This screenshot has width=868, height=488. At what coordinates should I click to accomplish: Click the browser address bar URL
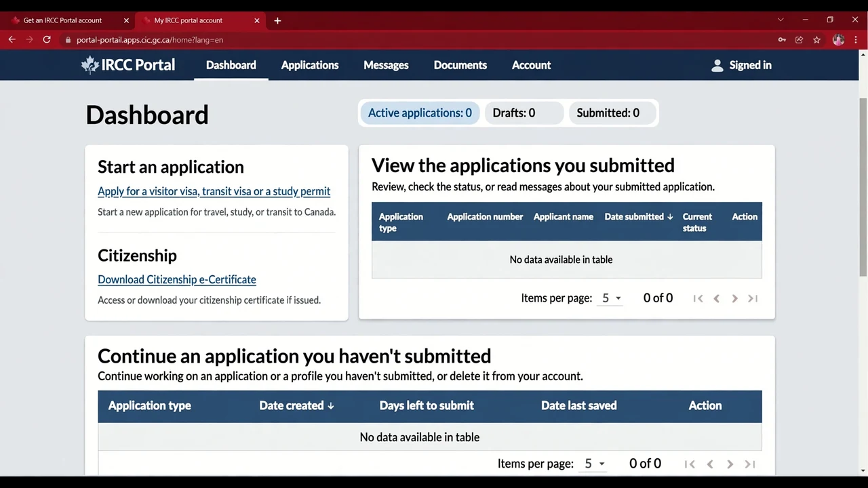(x=150, y=40)
